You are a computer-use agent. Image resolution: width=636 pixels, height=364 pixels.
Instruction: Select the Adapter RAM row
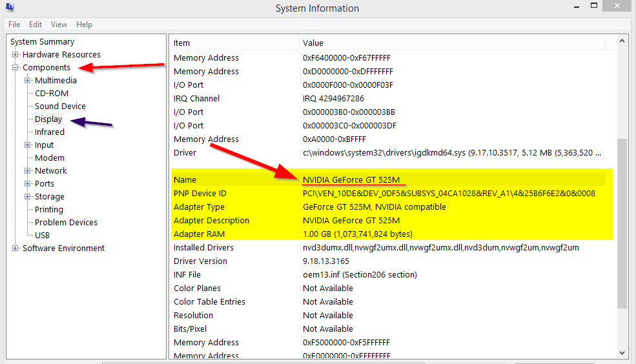click(x=389, y=234)
